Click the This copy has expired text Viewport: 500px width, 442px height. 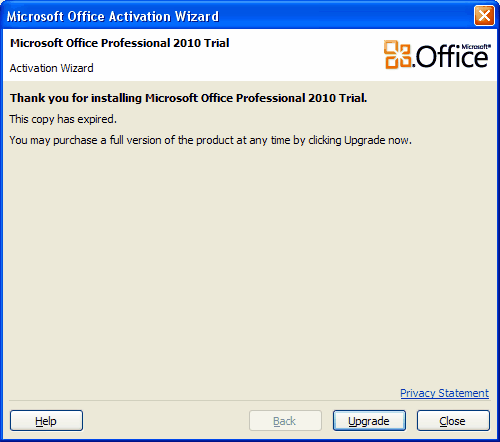pyautogui.click(x=63, y=119)
